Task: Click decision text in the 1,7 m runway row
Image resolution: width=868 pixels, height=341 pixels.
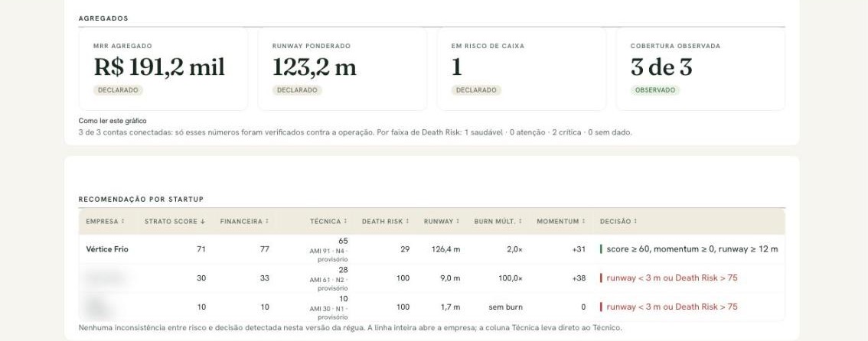Action: (x=672, y=307)
